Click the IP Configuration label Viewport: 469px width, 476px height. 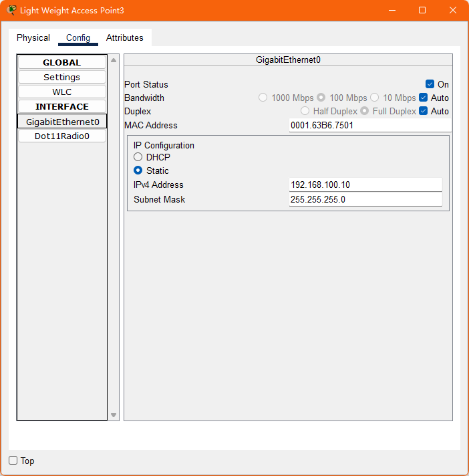click(164, 146)
